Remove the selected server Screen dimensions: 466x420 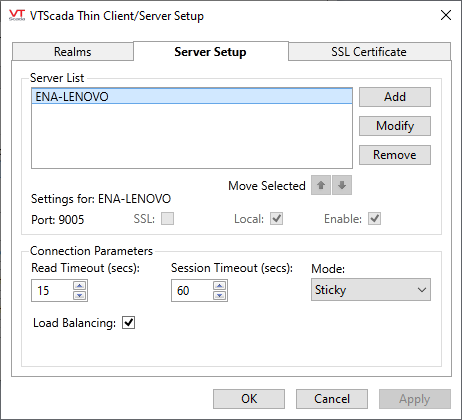pos(395,155)
